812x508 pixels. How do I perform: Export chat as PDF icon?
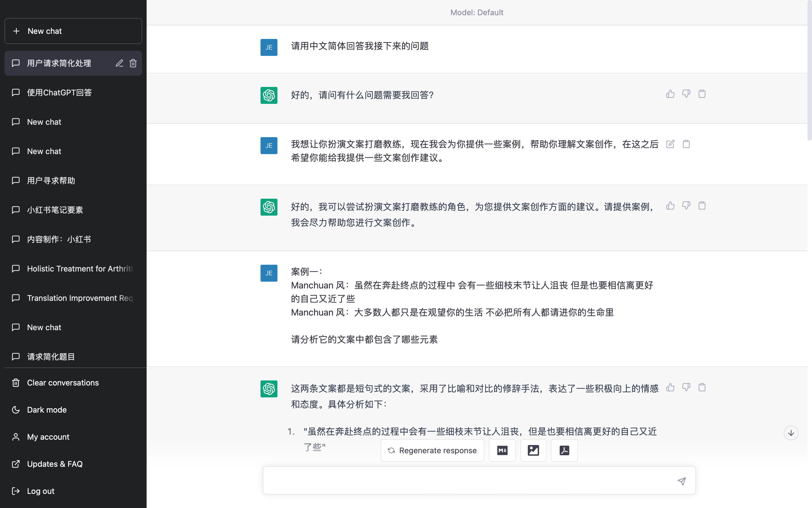pyautogui.click(x=564, y=450)
